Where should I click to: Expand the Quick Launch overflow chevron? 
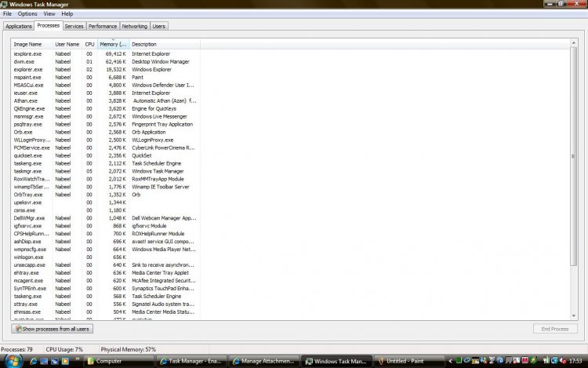tap(78, 359)
